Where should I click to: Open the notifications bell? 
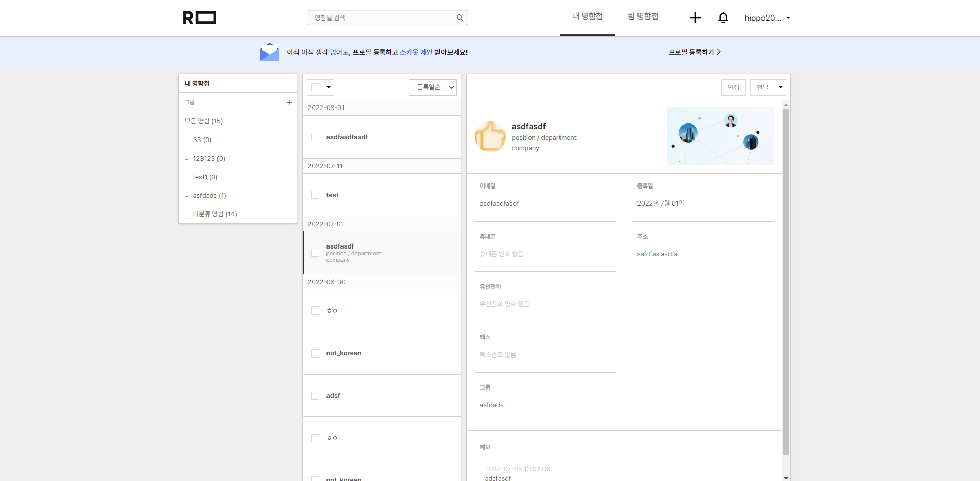click(723, 18)
